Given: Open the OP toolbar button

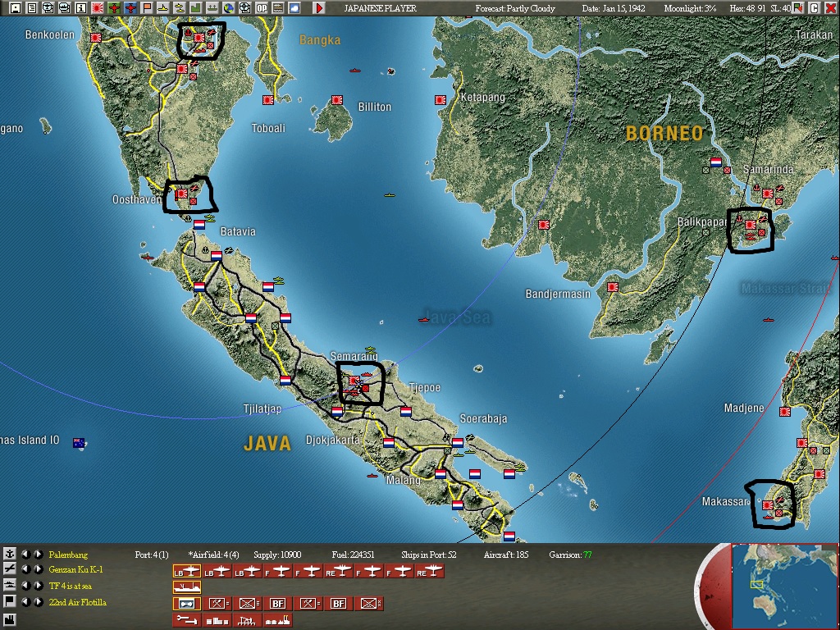Looking at the screenshot, I should click(x=262, y=8).
